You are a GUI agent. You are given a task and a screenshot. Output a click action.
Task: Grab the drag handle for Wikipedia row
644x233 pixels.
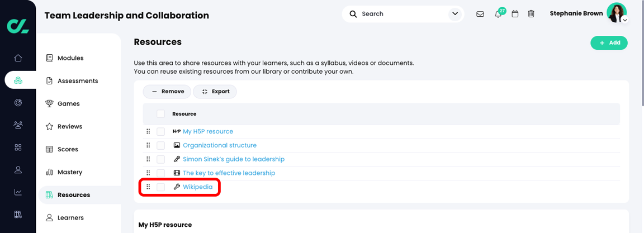(x=148, y=187)
